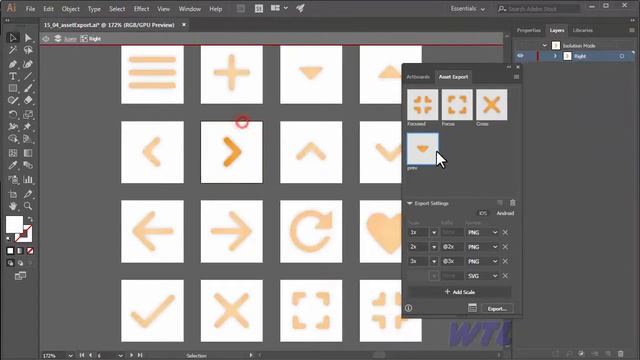Click the Add Scale button

point(460,292)
